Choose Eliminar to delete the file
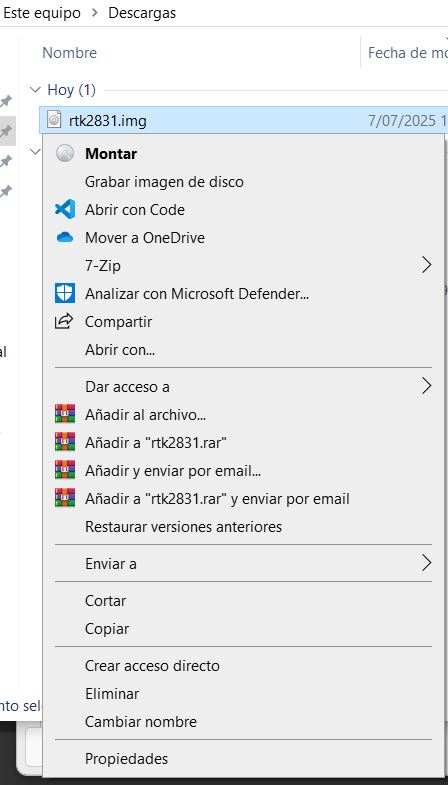This screenshot has height=785, width=448. [x=243, y=694]
